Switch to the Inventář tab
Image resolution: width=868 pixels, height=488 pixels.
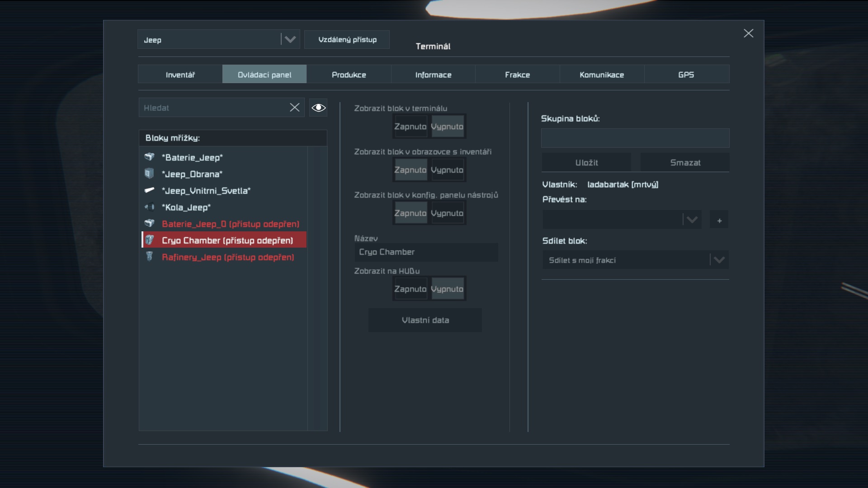pos(180,75)
